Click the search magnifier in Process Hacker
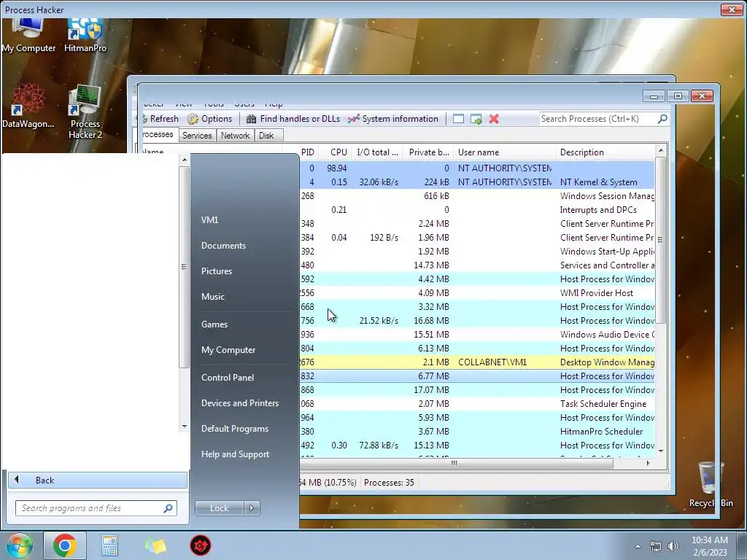 pyautogui.click(x=662, y=119)
